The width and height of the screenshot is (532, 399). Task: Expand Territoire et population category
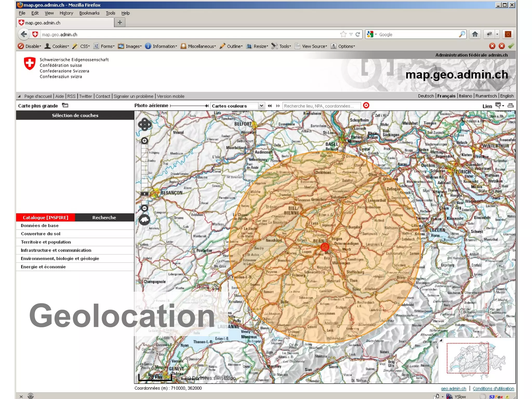(x=75, y=242)
